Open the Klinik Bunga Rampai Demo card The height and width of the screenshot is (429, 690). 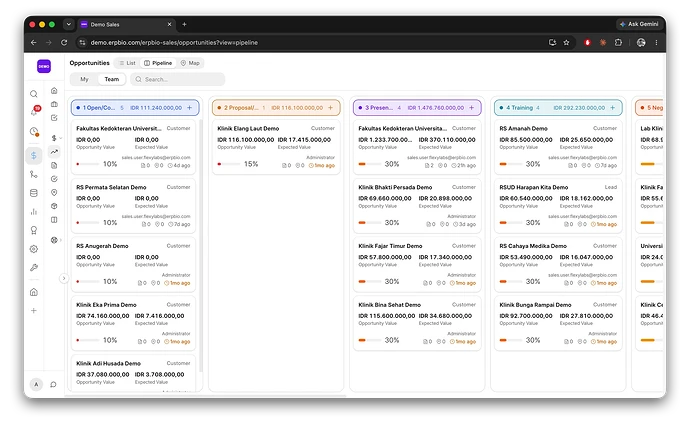558,323
